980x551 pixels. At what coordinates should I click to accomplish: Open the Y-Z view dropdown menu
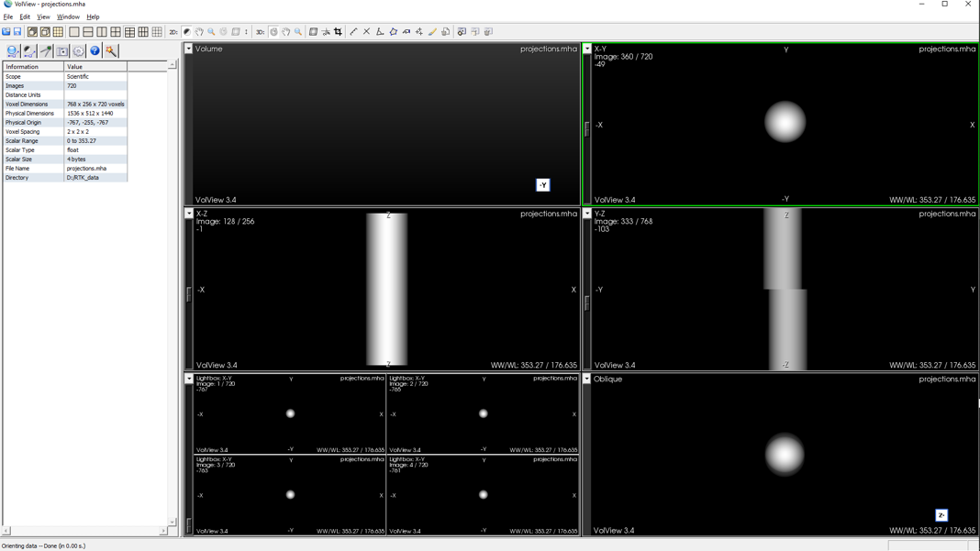click(587, 214)
